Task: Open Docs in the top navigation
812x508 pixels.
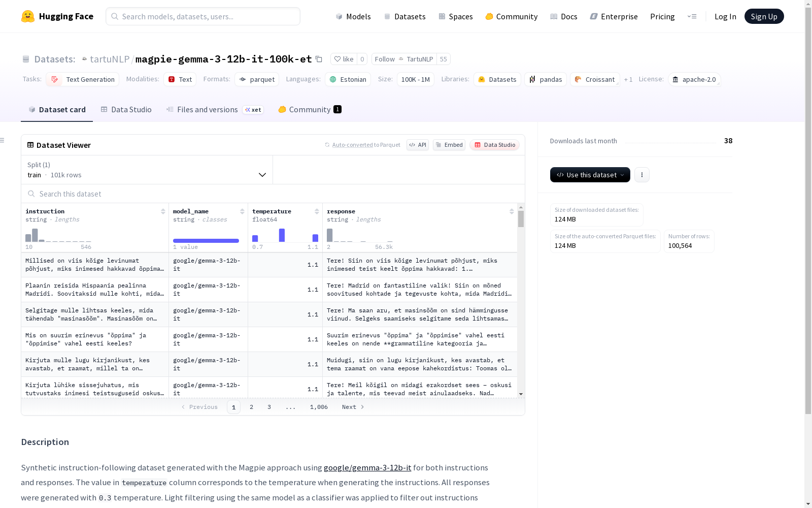Action: [x=564, y=16]
